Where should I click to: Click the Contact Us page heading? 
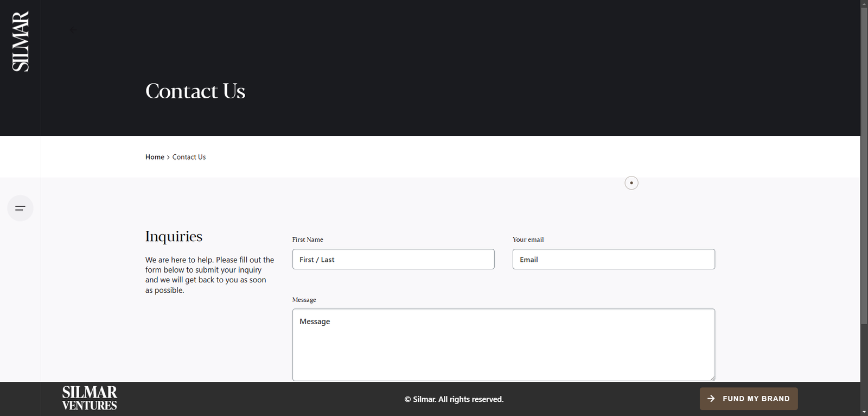click(195, 91)
